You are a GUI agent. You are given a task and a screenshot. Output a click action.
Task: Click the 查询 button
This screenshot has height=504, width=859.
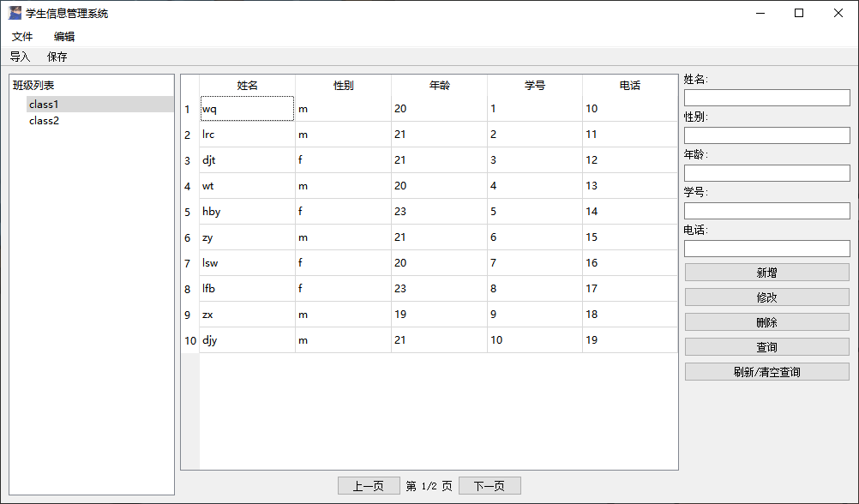[x=767, y=347]
